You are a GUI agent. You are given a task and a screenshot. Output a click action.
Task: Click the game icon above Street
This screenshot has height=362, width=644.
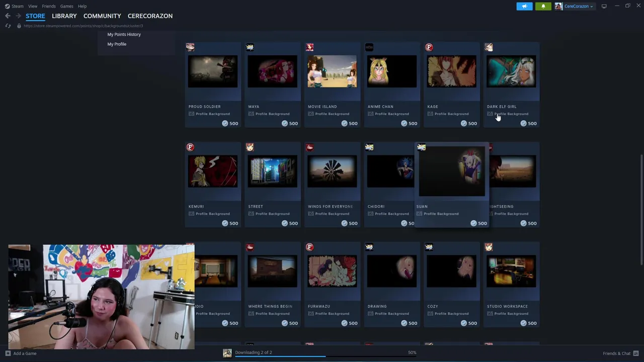pos(250,147)
